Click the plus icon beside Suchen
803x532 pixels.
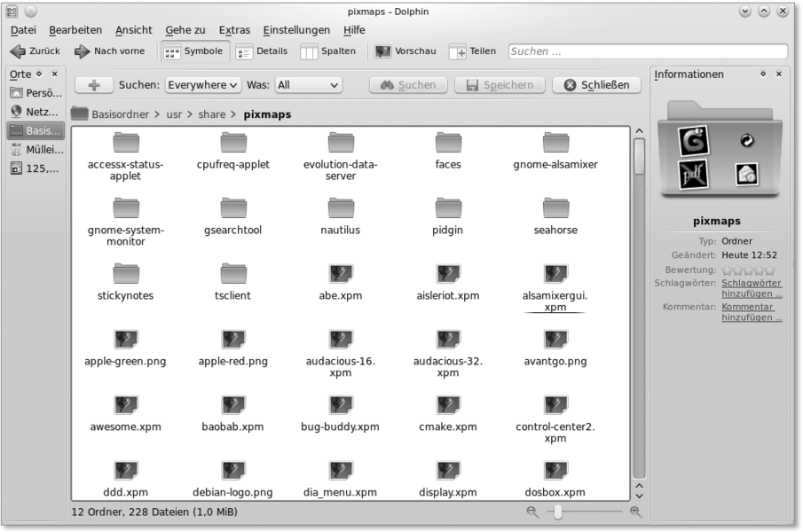click(x=94, y=85)
